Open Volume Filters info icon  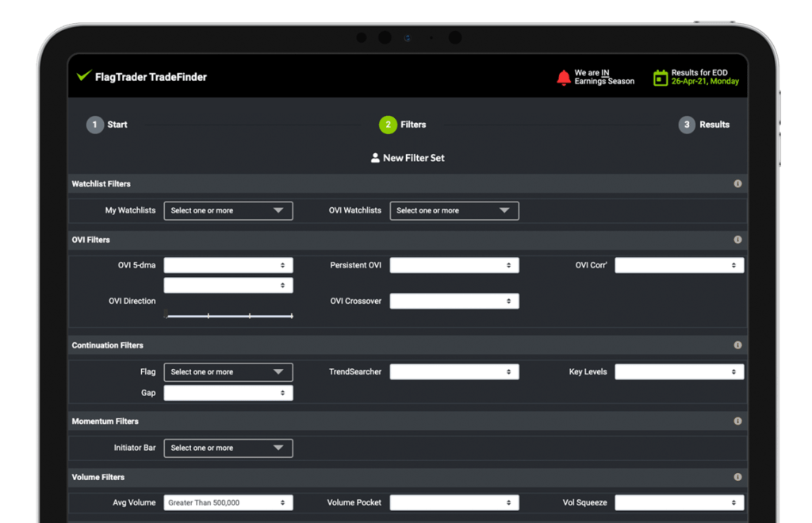[737, 478]
